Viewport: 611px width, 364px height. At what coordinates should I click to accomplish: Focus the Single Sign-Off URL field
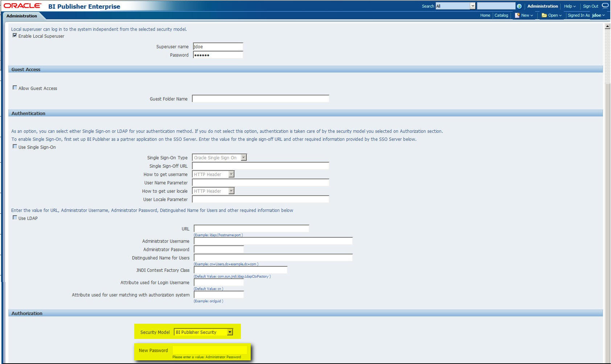coord(261,166)
